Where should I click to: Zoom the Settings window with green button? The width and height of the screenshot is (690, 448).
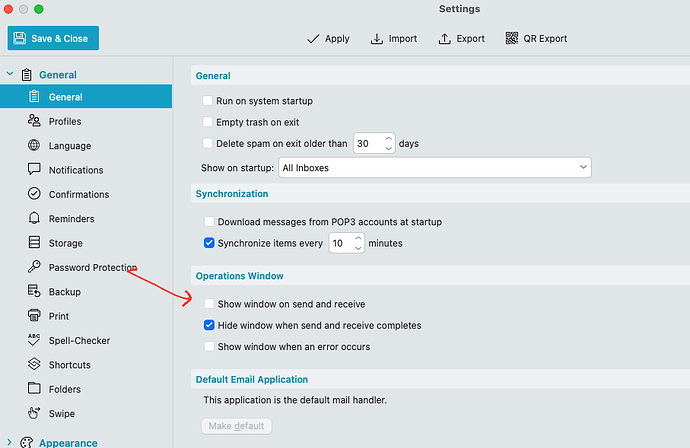(39, 9)
